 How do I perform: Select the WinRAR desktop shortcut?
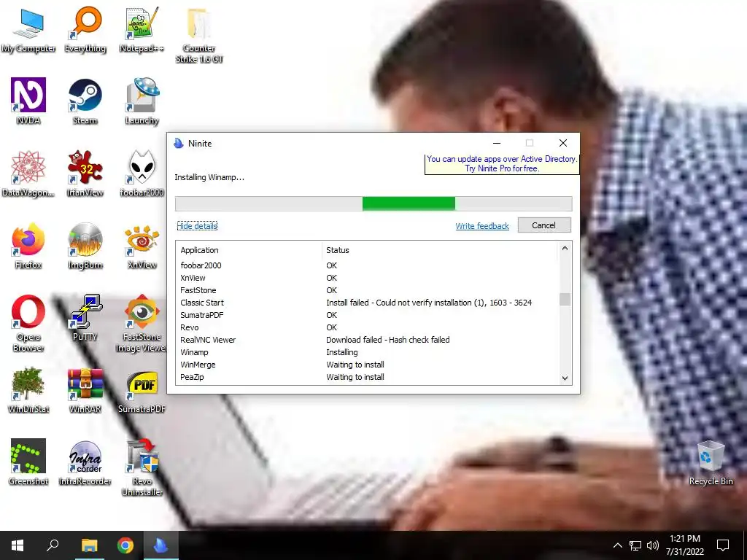(x=85, y=391)
